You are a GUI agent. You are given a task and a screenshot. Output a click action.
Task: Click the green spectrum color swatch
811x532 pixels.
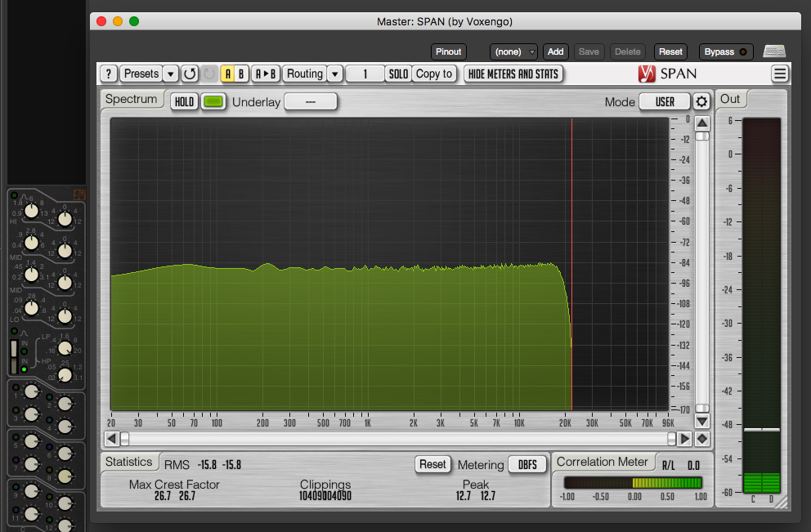(213, 102)
